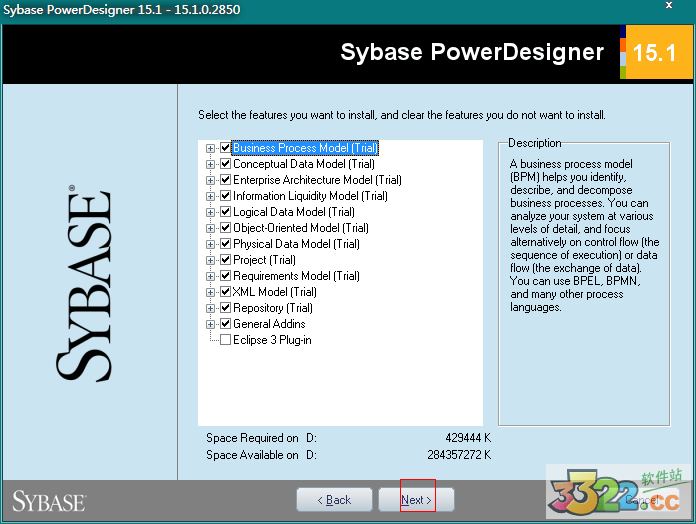Select Enterprise Architecture Model (Trial) label
The image size is (696, 524).
point(317,180)
